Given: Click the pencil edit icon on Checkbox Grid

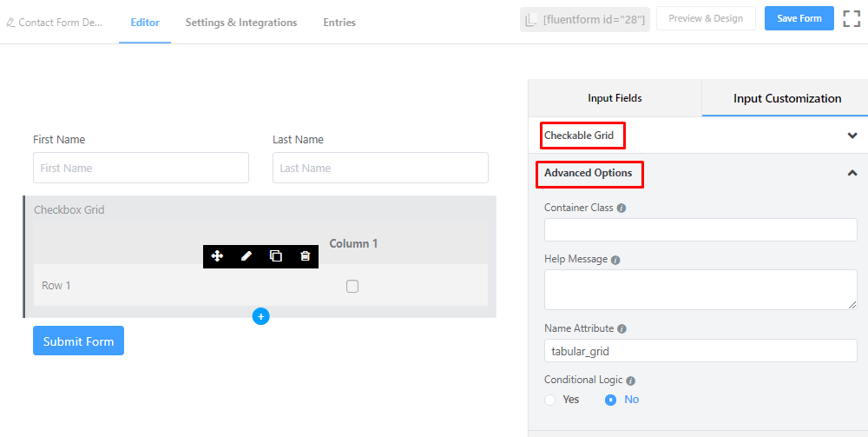Looking at the screenshot, I should click(x=247, y=256).
